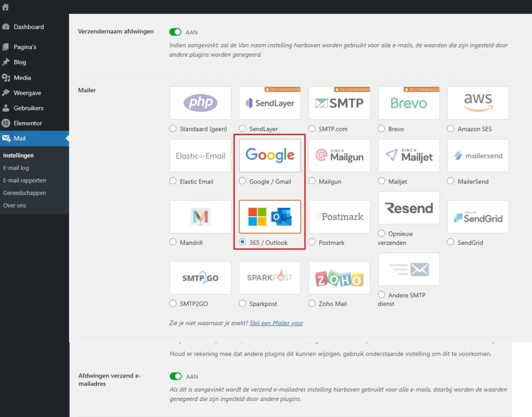Click the AWS logo tile
Viewport: 532px width, 417px height.
coord(478,103)
